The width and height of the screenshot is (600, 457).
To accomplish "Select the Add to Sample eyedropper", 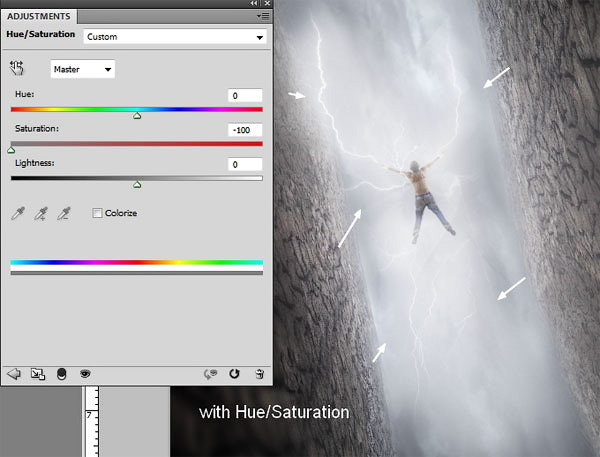I will (41, 214).
